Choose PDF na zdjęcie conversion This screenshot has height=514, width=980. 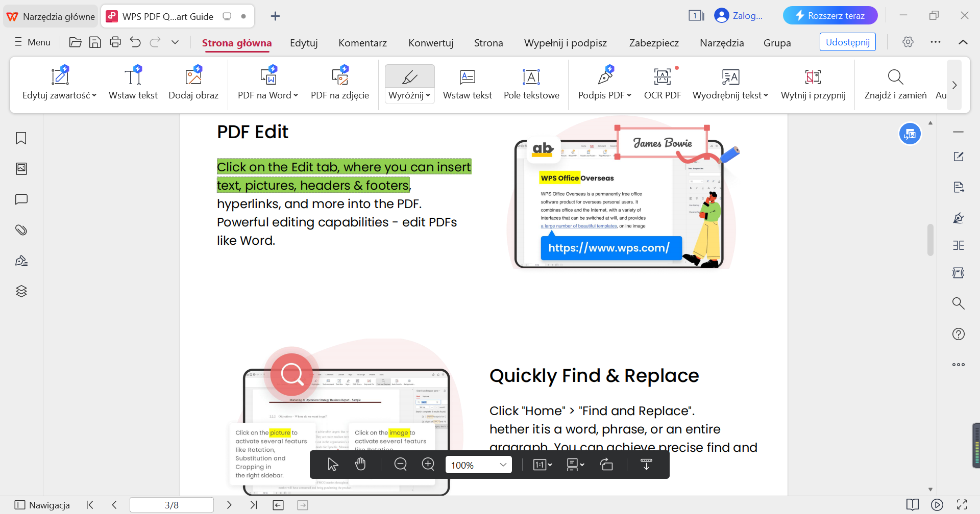(339, 83)
